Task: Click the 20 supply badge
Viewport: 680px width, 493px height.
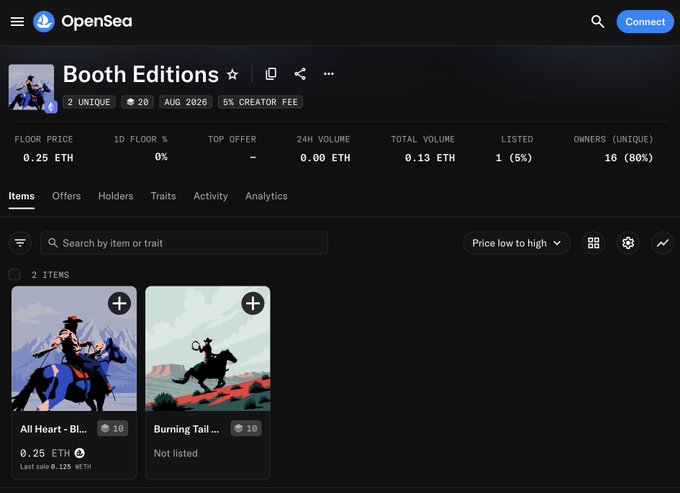Action: point(137,102)
